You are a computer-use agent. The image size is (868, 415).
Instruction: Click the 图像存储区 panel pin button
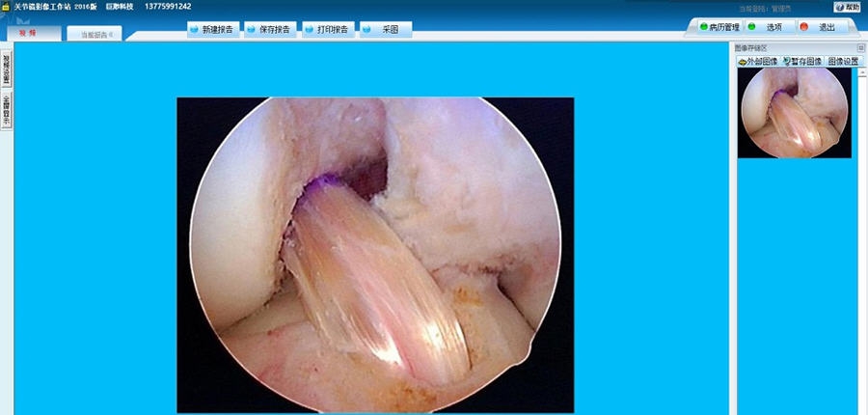click(861, 48)
